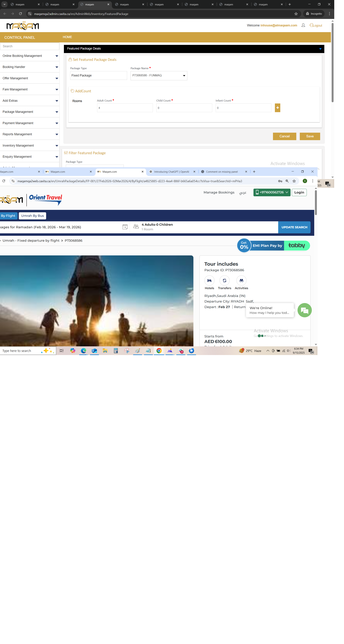Click the Adult Count input field

(125, 108)
